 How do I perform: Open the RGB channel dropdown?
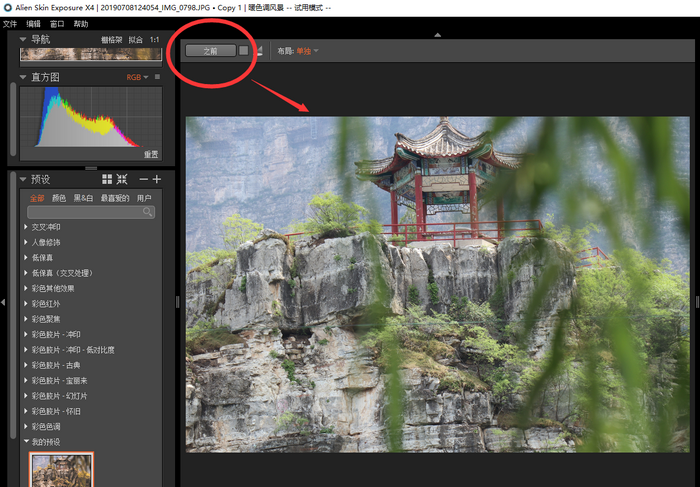(135, 77)
